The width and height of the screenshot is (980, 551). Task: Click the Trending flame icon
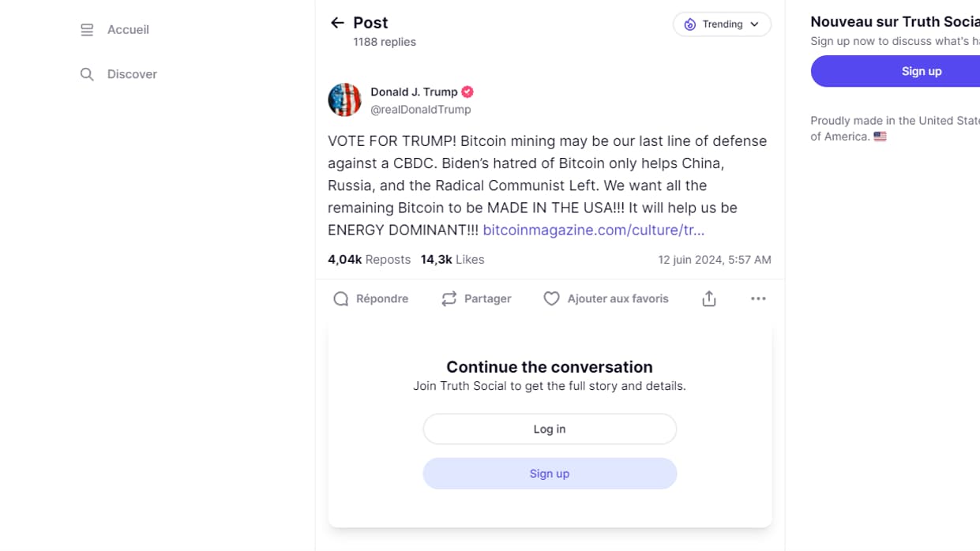coord(689,24)
